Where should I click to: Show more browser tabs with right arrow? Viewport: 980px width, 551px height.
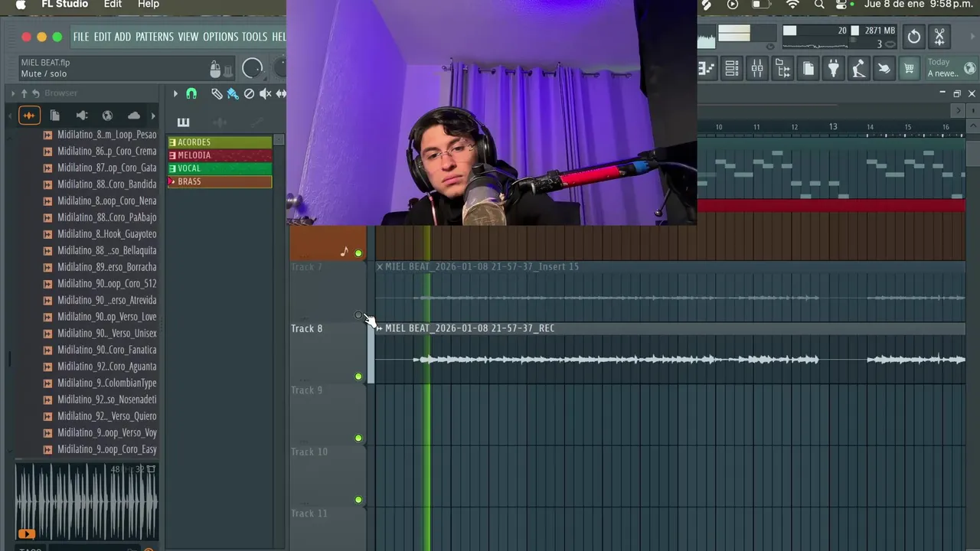point(153,116)
